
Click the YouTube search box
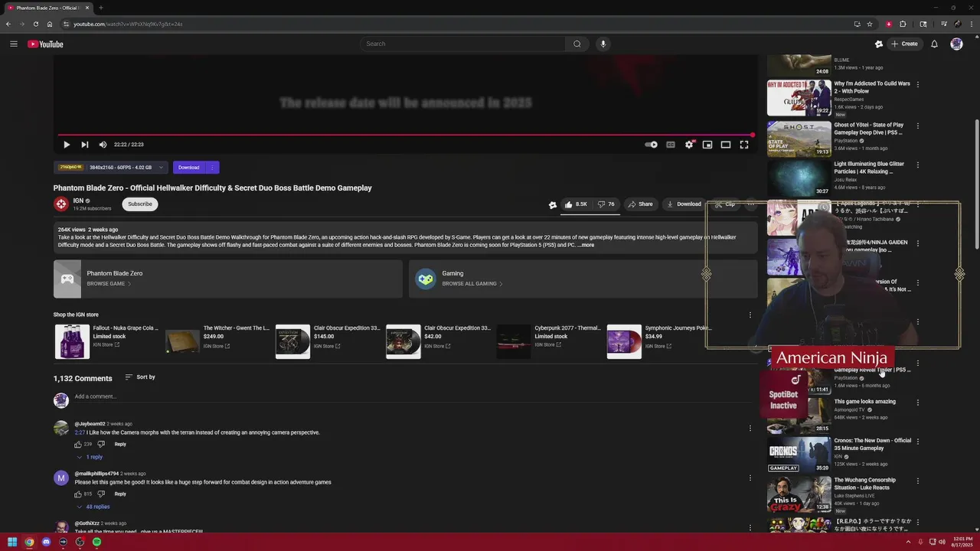pos(463,44)
